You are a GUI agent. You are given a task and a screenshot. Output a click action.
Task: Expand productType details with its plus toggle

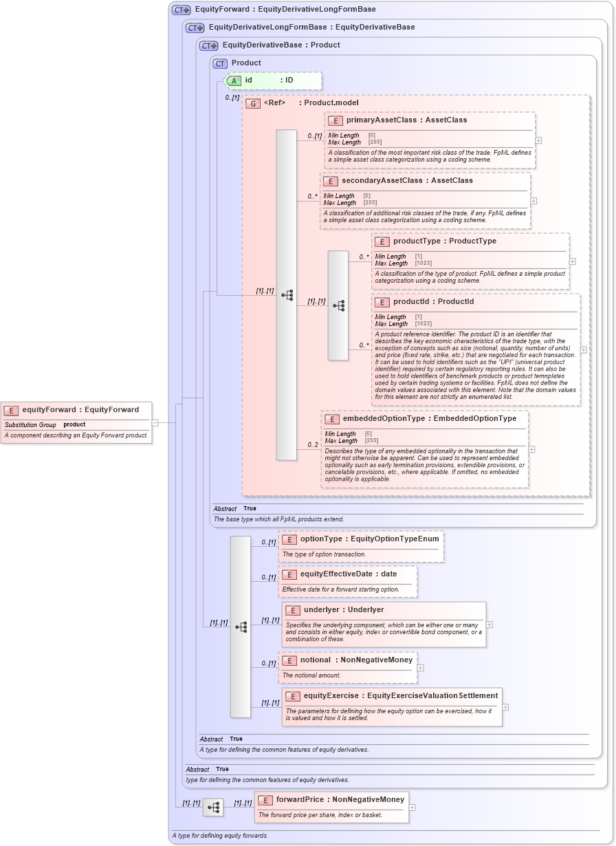(571, 261)
